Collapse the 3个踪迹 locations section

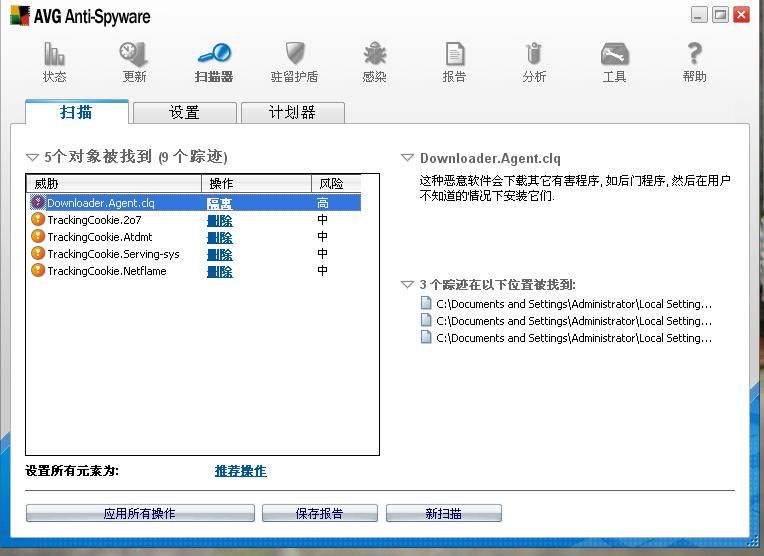[407, 284]
